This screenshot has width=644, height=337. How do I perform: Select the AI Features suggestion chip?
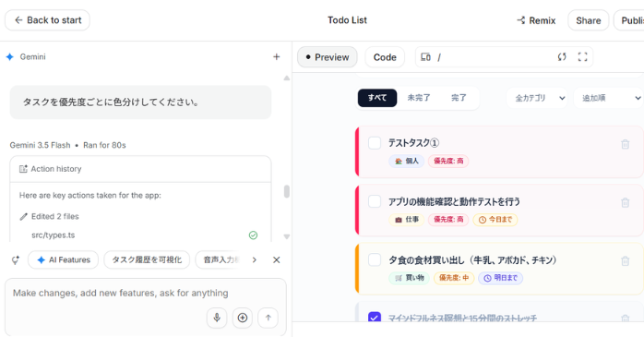(64, 259)
